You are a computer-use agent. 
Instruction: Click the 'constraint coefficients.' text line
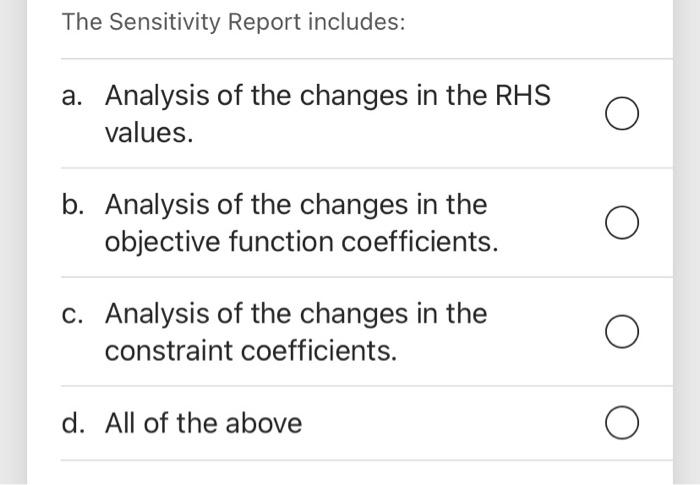251,351
